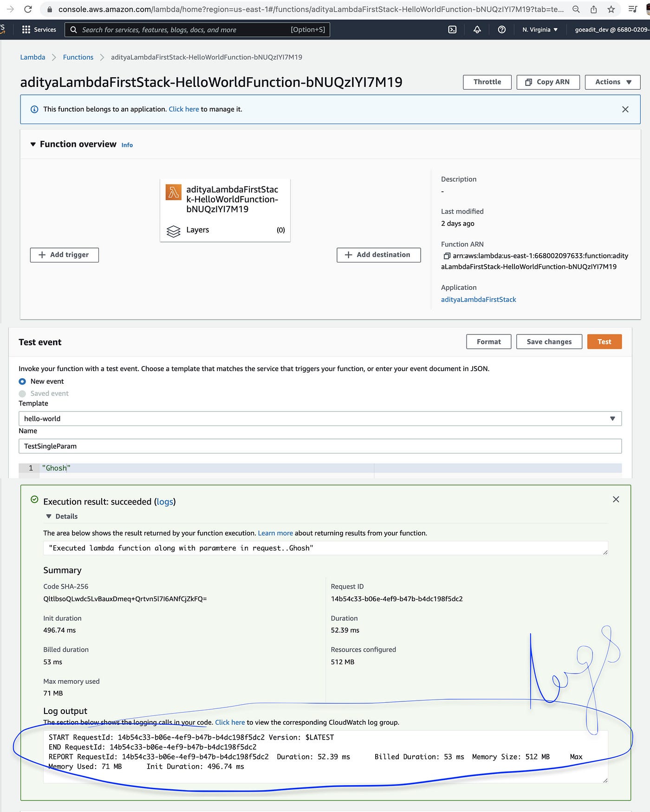This screenshot has width=650, height=812.
Task: Focus the AWS services search box
Action: coord(197,30)
